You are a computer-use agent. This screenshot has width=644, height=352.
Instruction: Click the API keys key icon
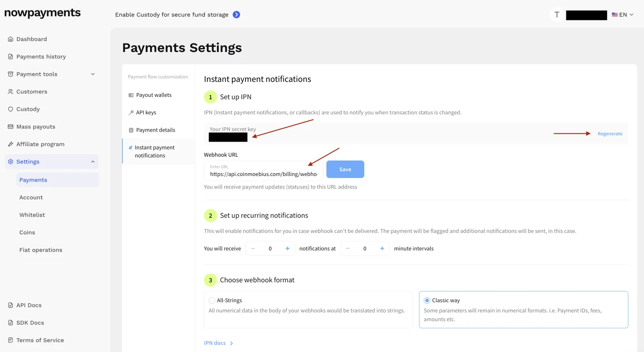(131, 113)
